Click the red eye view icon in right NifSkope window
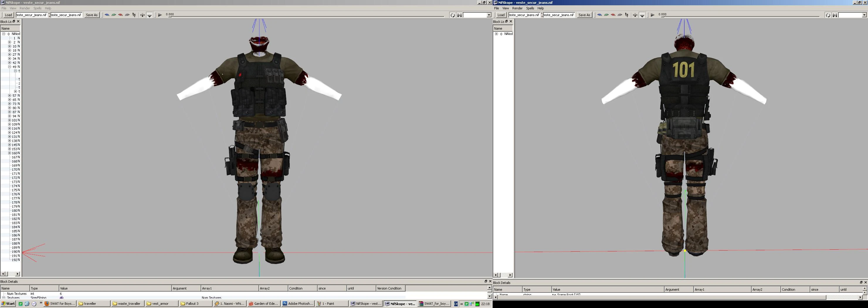Image resolution: width=868 pixels, height=308 pixels. click(x=613, y=15)
